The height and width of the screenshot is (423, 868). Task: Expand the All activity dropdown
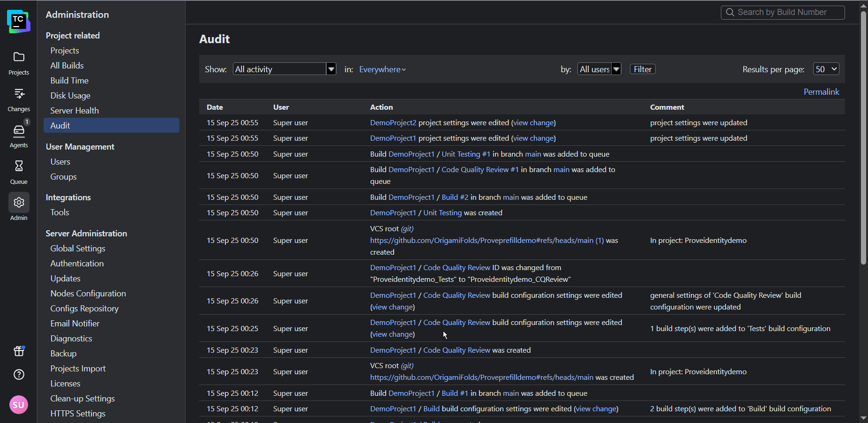click(x=284, y=69)
